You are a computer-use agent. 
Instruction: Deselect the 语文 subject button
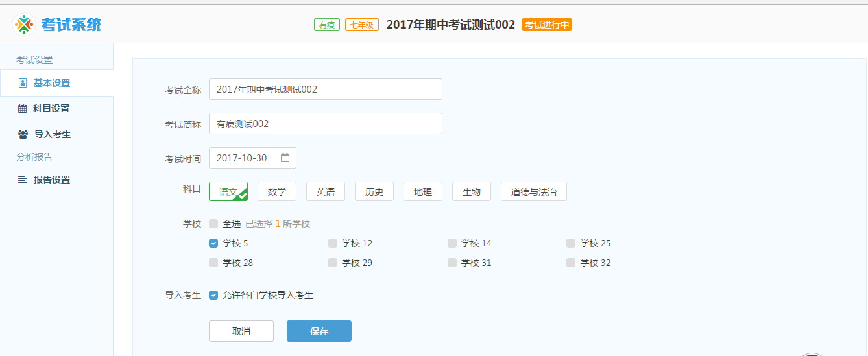click(228, 191)
